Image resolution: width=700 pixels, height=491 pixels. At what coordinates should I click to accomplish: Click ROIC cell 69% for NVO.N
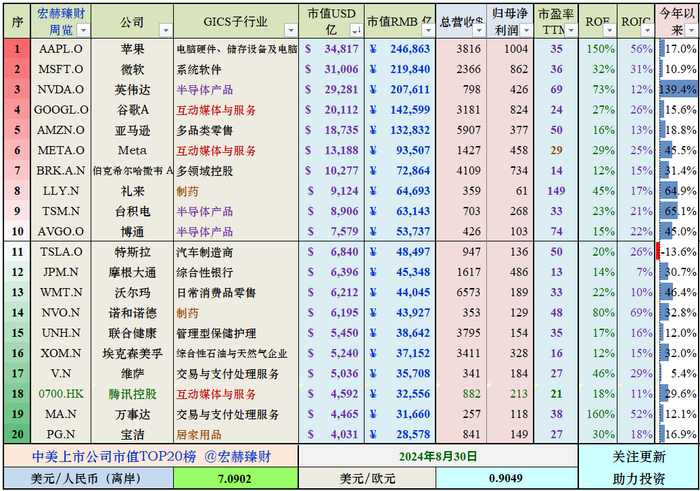pos(636,313)
